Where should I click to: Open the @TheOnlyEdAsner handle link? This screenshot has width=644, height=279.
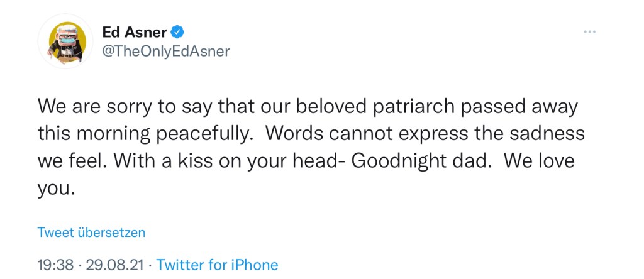(165, 52)
